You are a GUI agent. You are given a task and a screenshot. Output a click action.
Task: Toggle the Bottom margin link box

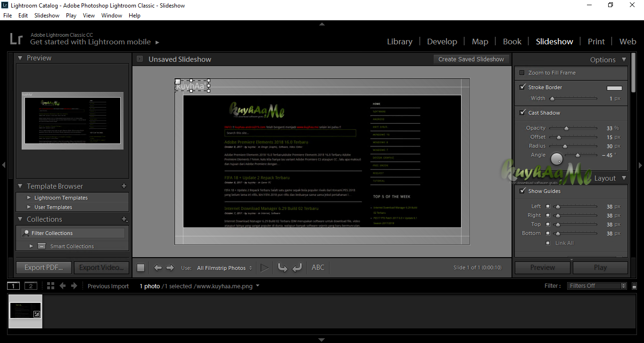[548, 233]
